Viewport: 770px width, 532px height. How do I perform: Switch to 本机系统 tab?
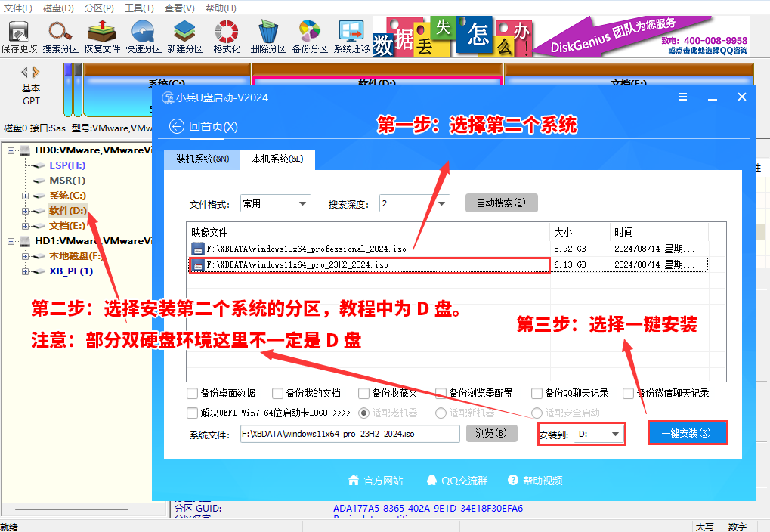point(277,159)
